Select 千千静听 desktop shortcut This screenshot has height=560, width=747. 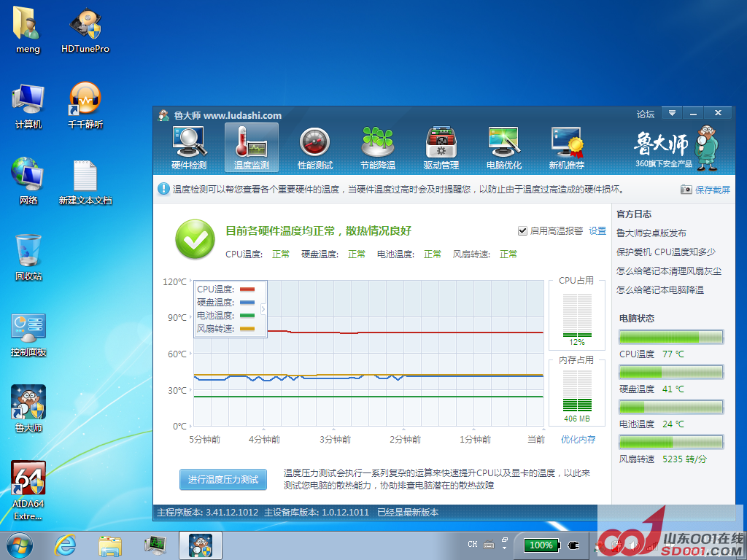(x=85, y=106)
